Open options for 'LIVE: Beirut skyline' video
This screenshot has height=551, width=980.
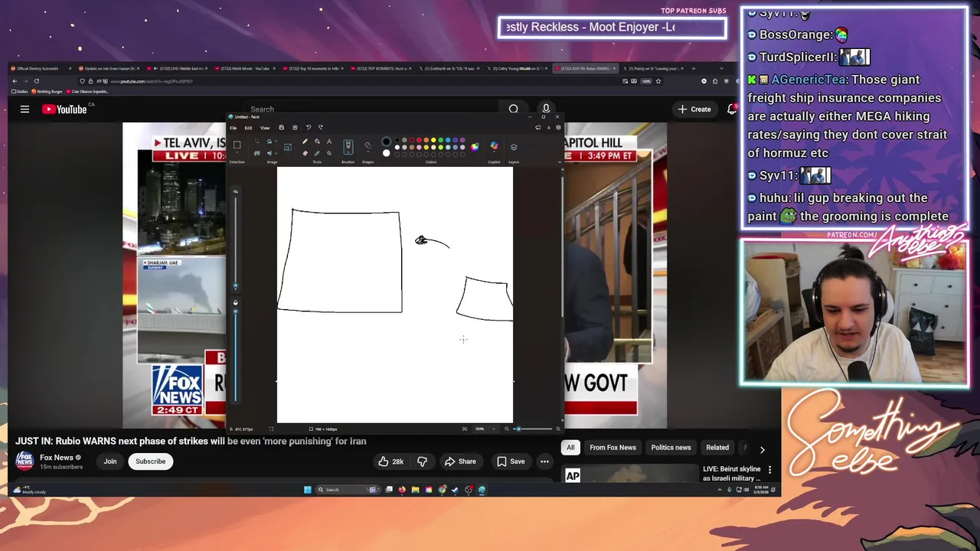(x=769, y=470)
